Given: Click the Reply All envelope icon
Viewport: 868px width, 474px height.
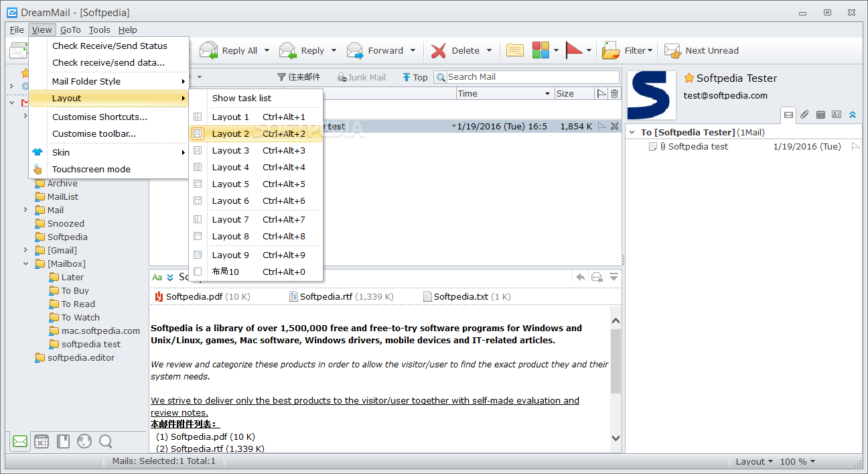Looking at the screenshot, I should coord(209,50).
